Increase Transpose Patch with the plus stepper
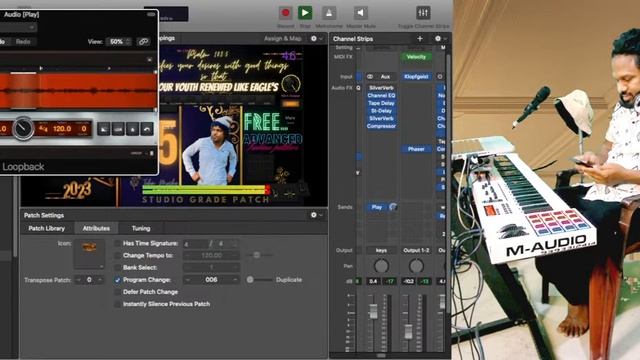 coord(100,280)
